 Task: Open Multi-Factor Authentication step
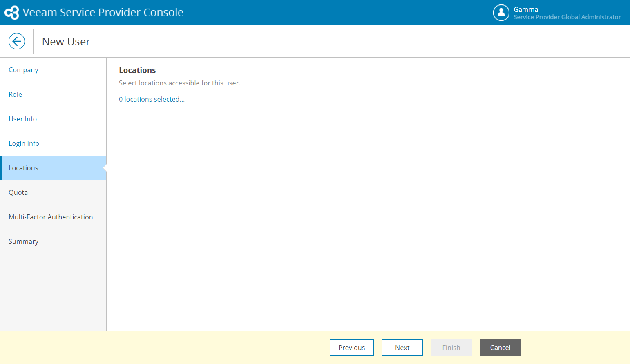54,217
